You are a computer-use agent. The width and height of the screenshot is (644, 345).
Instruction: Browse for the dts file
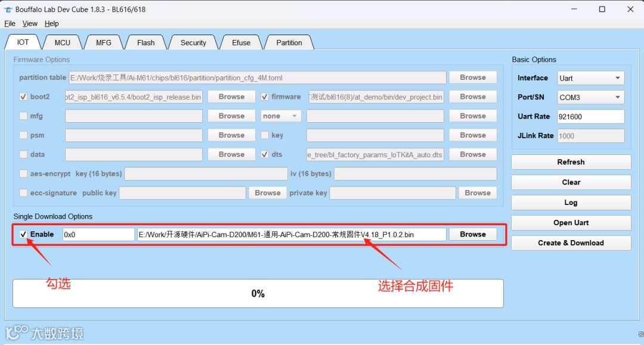pos(473,154)
